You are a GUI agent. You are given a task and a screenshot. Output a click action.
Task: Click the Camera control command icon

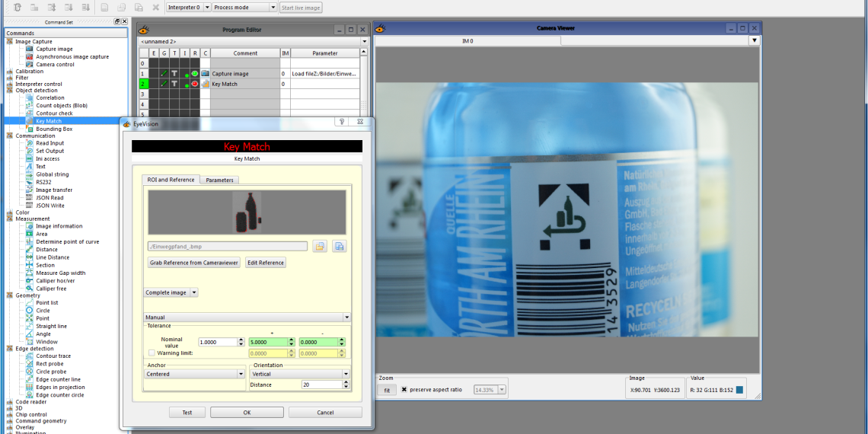[30, 65]
